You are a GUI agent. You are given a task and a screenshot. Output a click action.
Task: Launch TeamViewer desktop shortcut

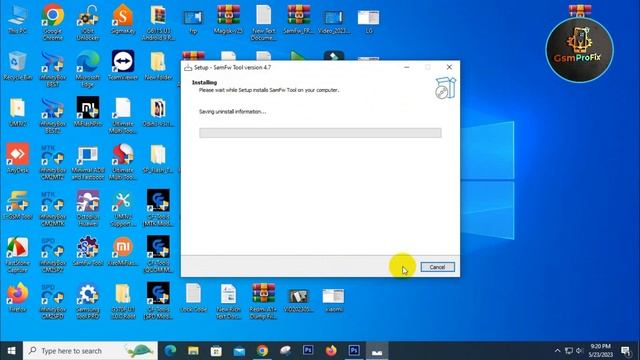(123, 65)
